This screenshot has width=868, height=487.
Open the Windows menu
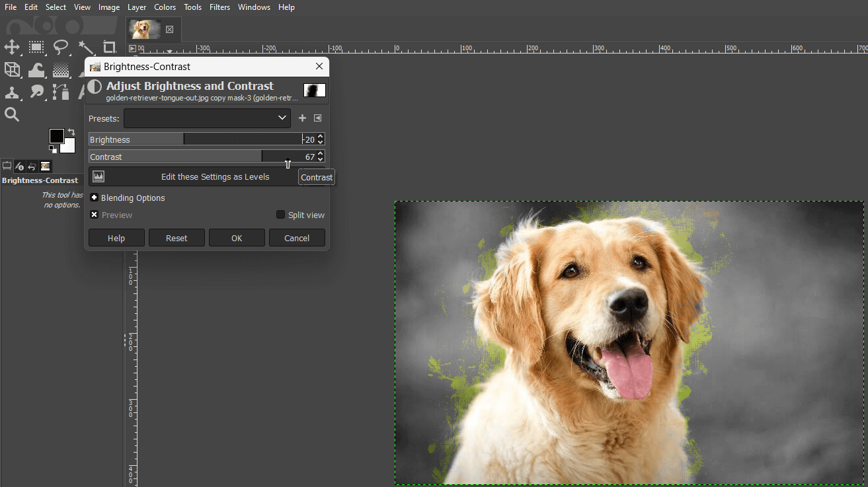254,7
